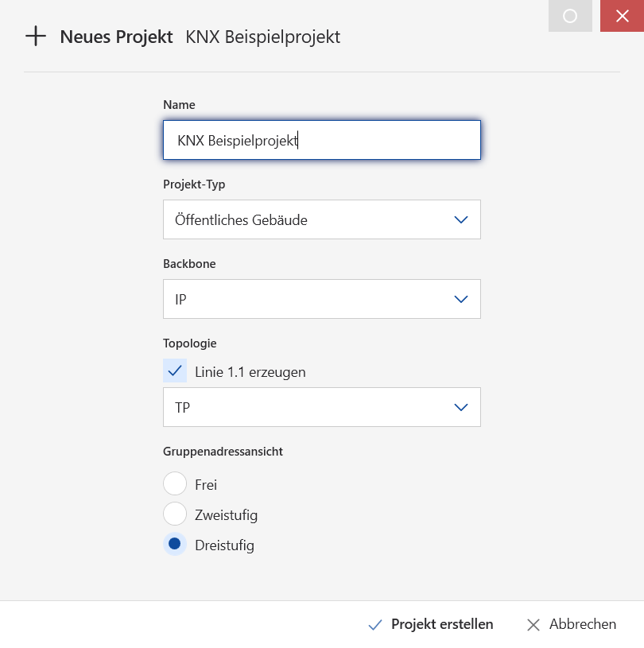Click the checkmark icon for Projekt erstellen

[375, 625]
